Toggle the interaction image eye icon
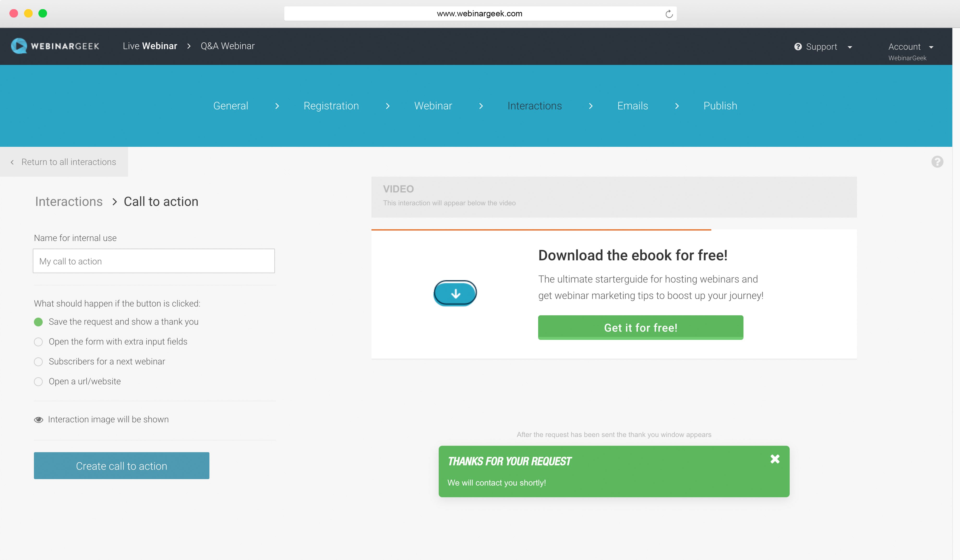The height and width of the screenshot is (560, 960). click(x=38, y=419)
